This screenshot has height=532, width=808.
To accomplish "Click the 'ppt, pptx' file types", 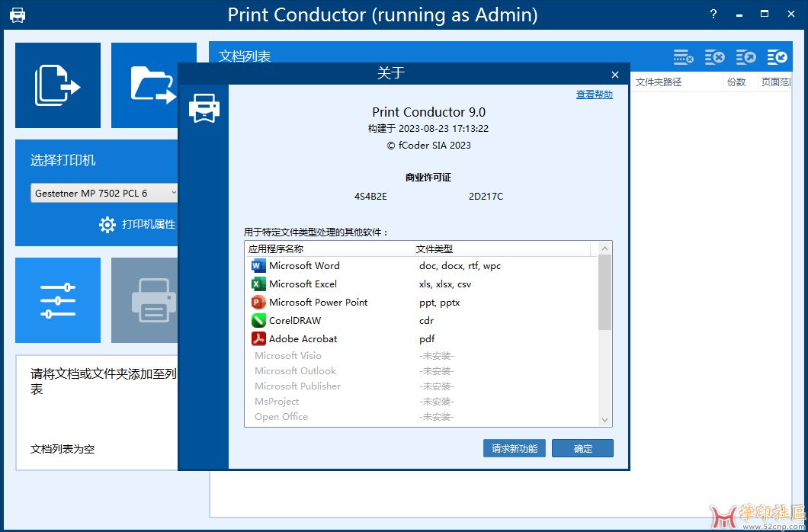I will point(439,303).
